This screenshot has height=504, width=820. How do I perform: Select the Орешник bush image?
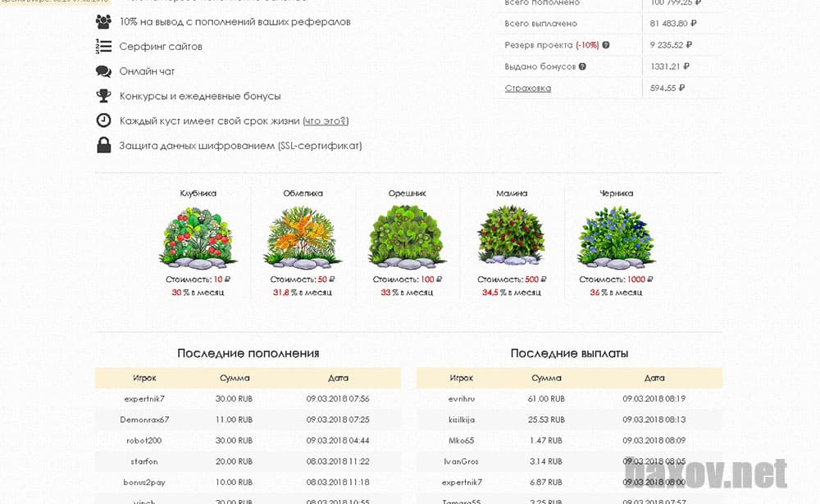click(407, 237)
